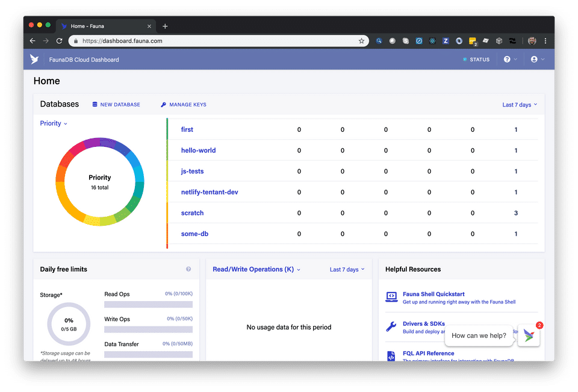
Task: Open the some-db database
Action: pyautogui.click(x=194, y=234)
